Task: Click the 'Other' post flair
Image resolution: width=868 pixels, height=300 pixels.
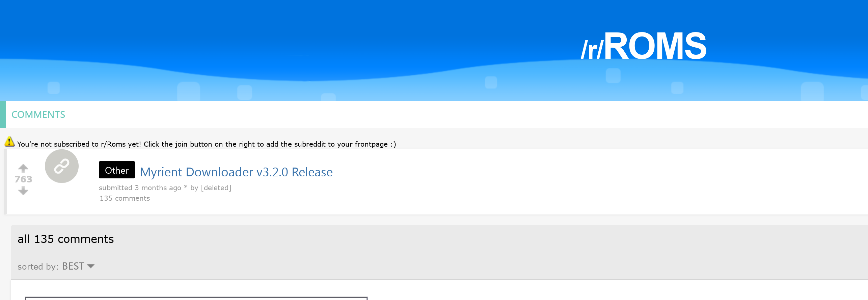Action: (x=117, y=170)
